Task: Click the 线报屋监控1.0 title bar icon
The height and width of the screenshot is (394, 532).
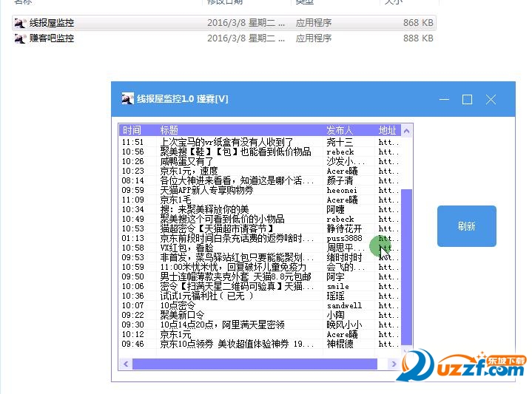Action: 127,98
